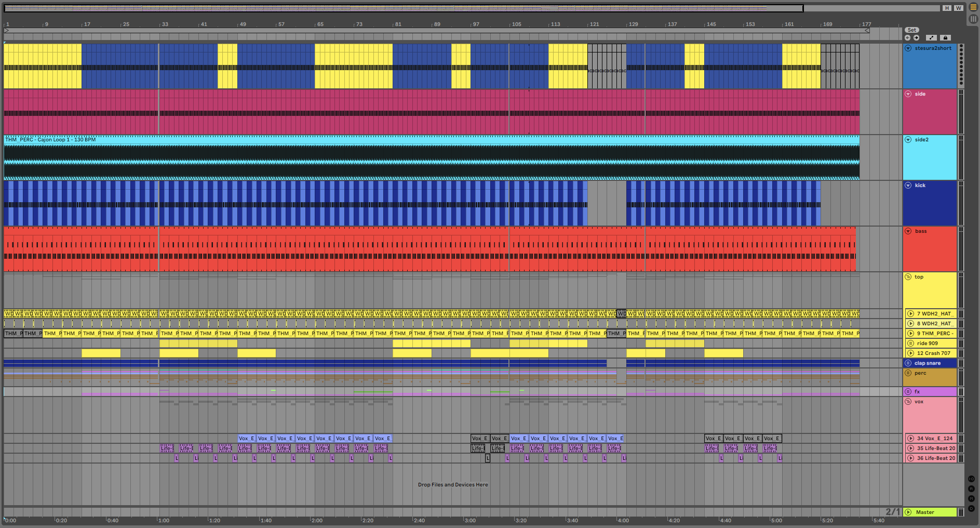Select the clap snare track name

tap(928, 363)
